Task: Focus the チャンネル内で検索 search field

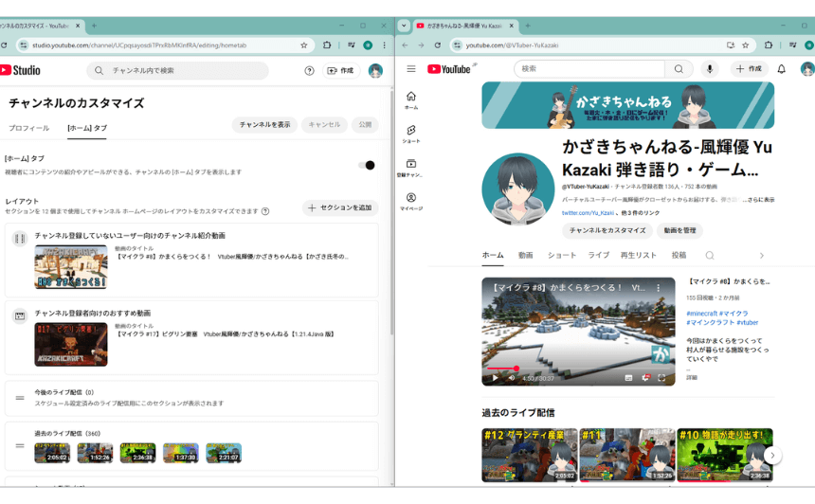Action: point(178,71)
